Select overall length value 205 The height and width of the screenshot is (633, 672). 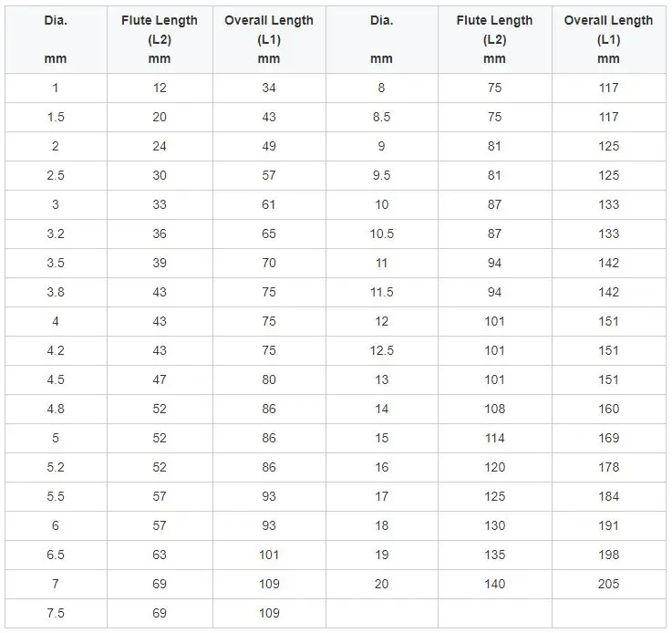pos(608,584)
